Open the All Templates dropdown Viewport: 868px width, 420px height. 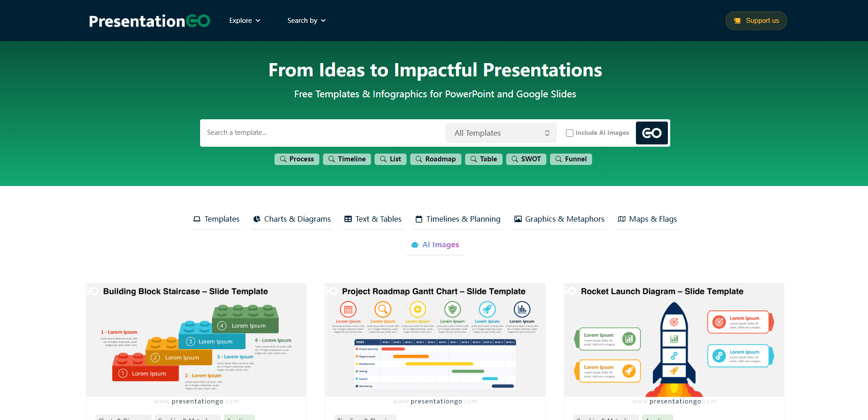[501, 133]
